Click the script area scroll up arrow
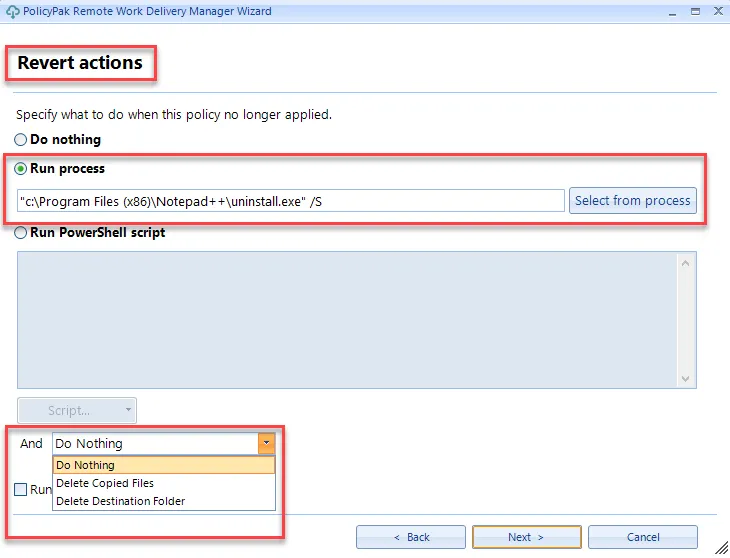The width and height of the screenshot is (730, 558). [685, 263]
